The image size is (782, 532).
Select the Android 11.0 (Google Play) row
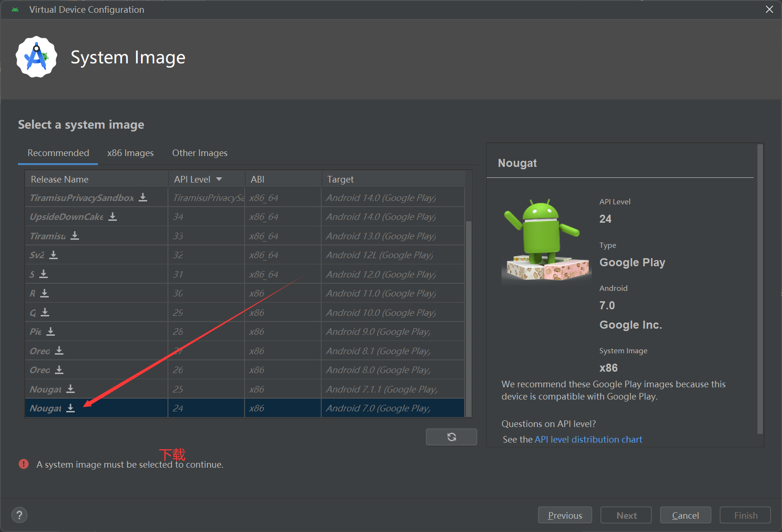click(x=245, y=293)
